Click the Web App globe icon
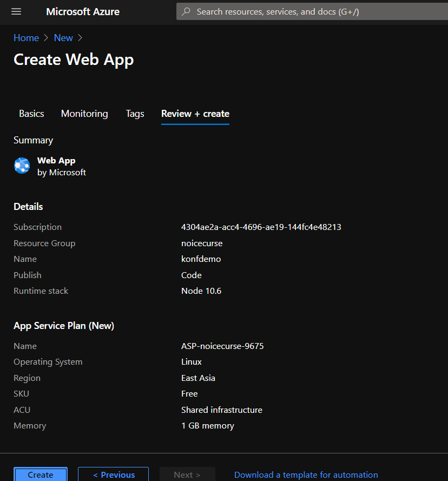 tap(22, 166)
